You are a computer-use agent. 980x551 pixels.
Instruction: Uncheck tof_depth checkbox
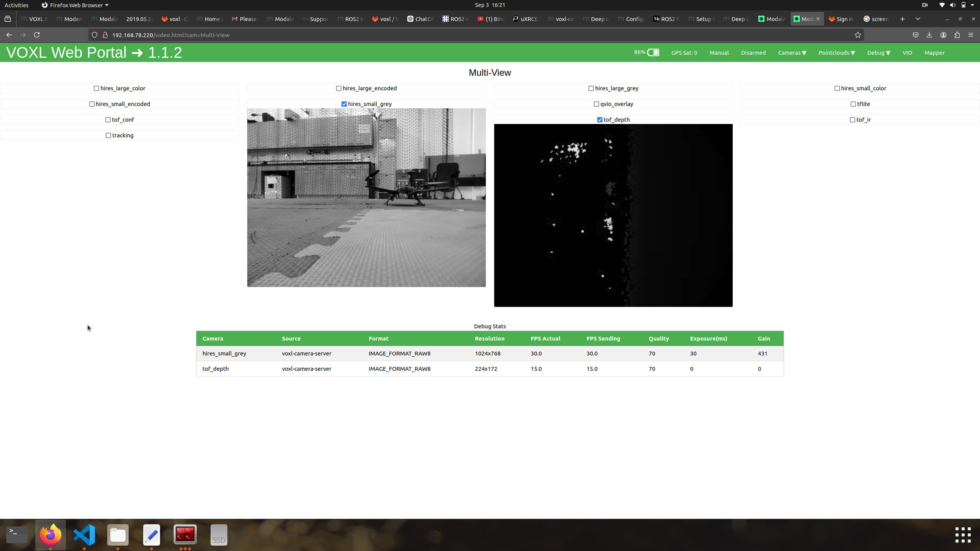(600, 120)
